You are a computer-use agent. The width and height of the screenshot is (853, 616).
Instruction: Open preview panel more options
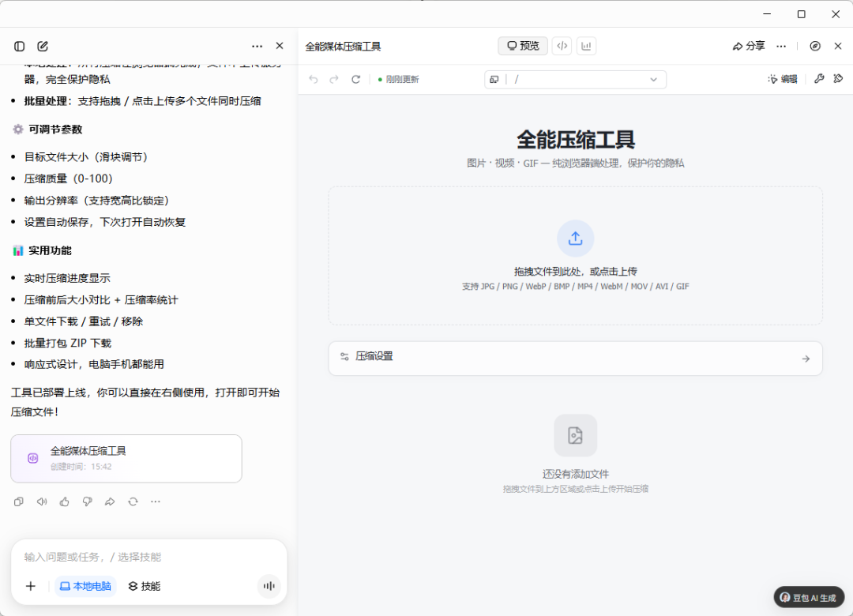pos(781,47)
